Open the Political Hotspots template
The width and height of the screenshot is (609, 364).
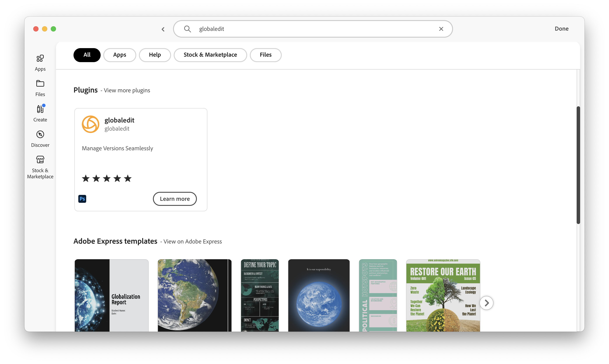click(378, 295)
